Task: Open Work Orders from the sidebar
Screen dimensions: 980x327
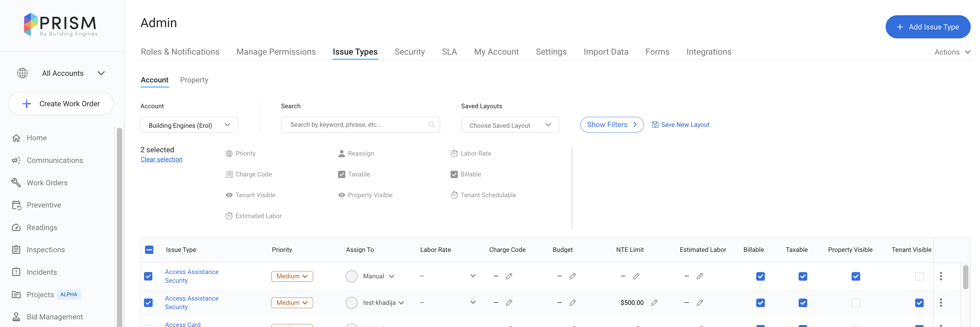Action: tap(47, 182)
